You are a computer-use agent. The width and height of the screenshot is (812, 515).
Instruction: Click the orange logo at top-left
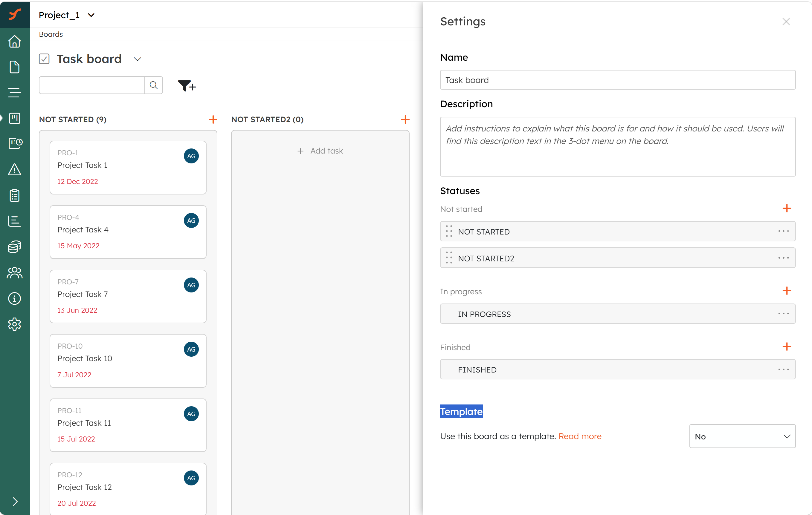point(15,15)
